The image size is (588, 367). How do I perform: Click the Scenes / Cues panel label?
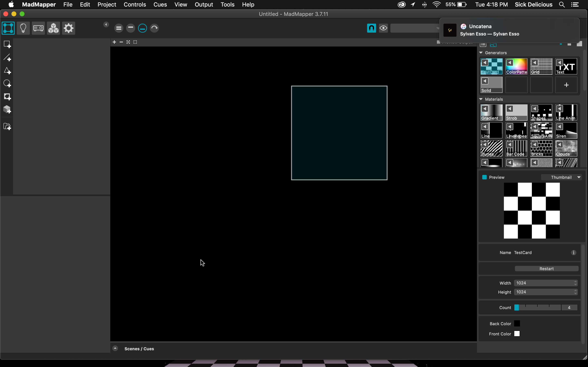pyautogui.click(x=139, y=348)
